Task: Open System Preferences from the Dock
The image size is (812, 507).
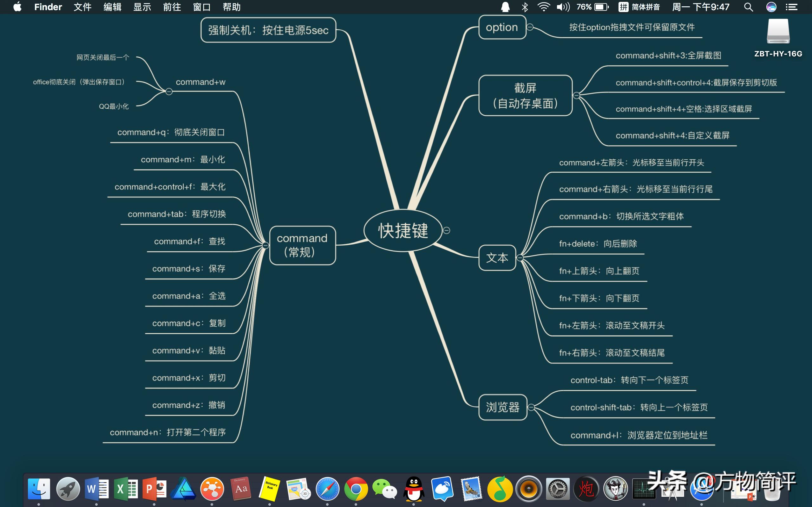Action: pyautogui.click(x=559, y=489)
